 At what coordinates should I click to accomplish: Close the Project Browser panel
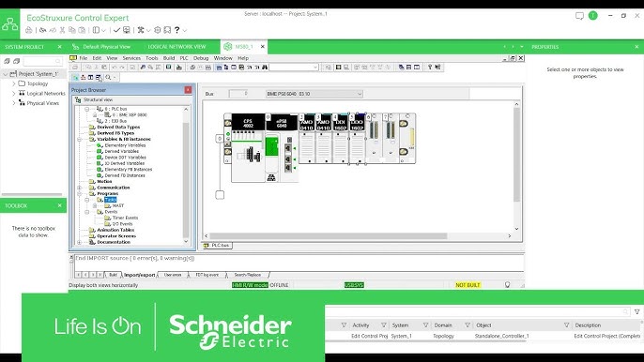[x=188, y=90]
